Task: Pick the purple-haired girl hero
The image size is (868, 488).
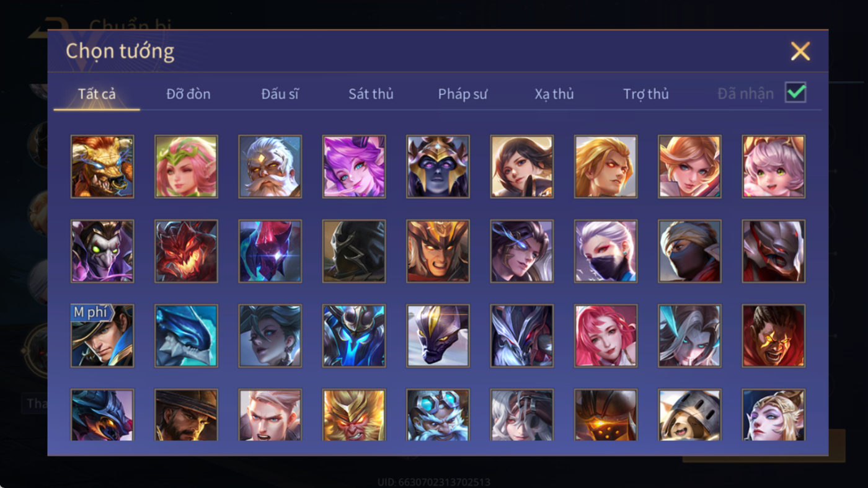Action: pos(354,167)
